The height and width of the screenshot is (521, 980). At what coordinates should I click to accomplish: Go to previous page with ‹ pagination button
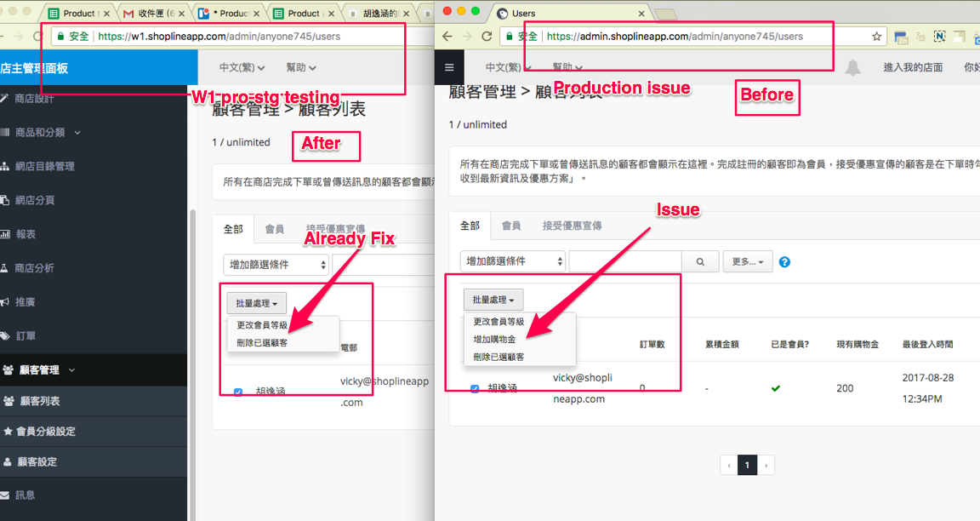(728, 466)
